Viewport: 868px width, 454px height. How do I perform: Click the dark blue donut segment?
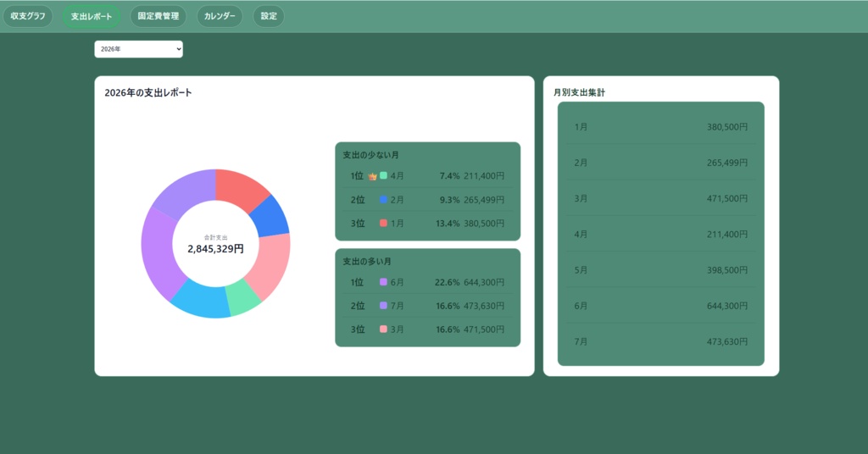pos(270,217)
